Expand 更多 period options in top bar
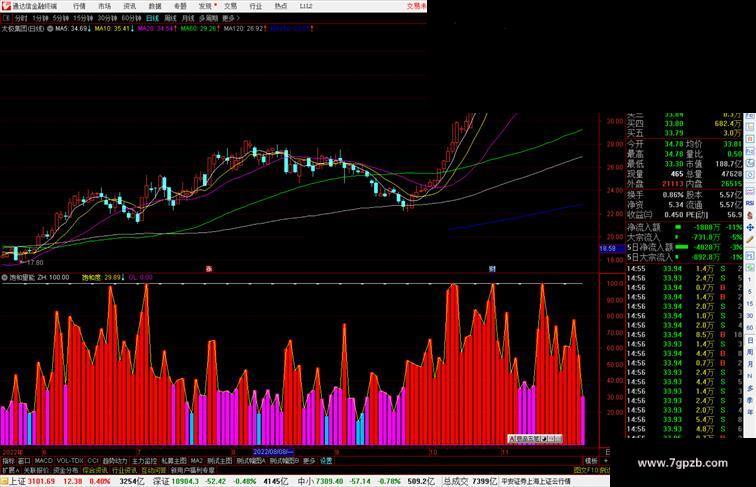This screenshot has width=756, height=487. tap(230, 18)
